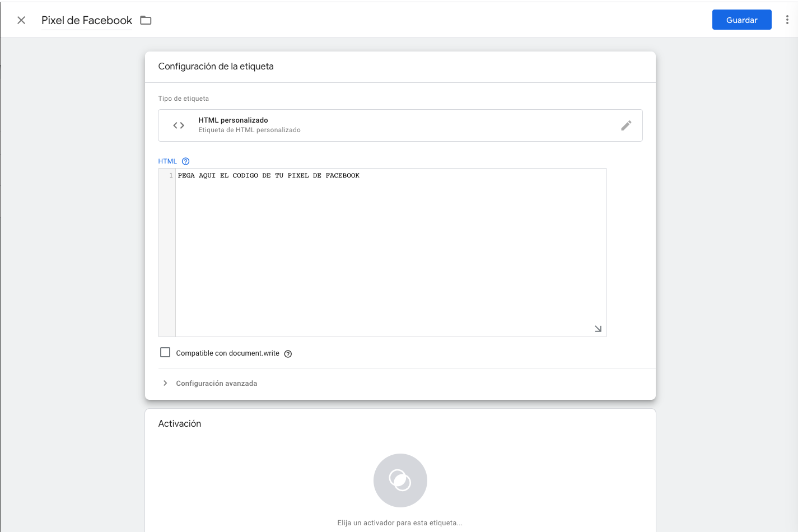
Task: Click the editor resize handle arrow icon
Action: click(598, 329)
